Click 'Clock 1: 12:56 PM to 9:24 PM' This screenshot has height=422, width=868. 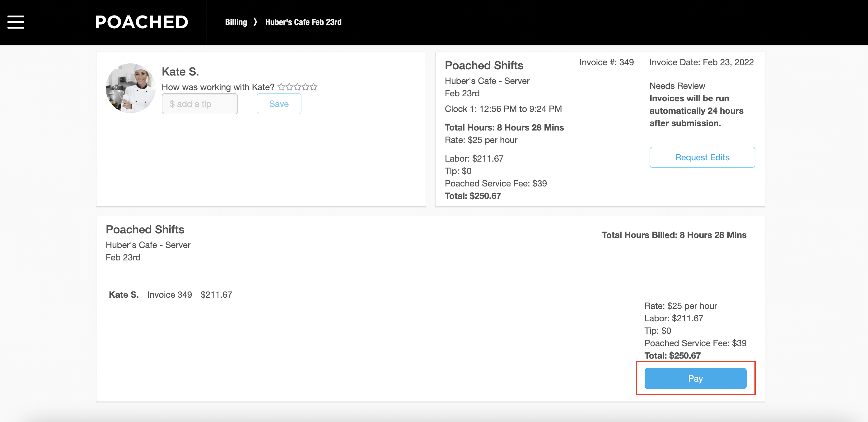pyautogui.click(x=503, y=109)
